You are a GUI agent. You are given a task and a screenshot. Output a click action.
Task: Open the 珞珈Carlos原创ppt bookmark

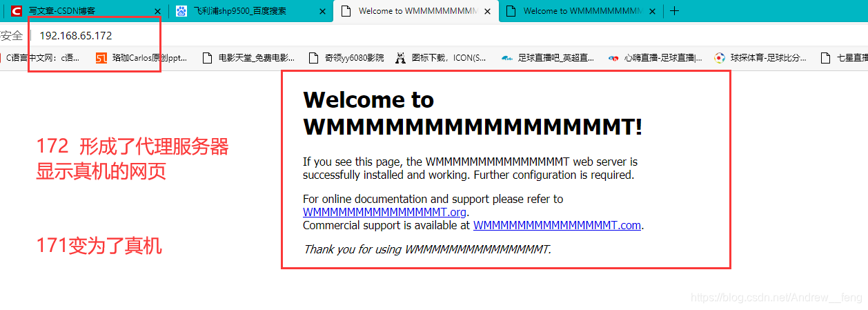[141, 58]
